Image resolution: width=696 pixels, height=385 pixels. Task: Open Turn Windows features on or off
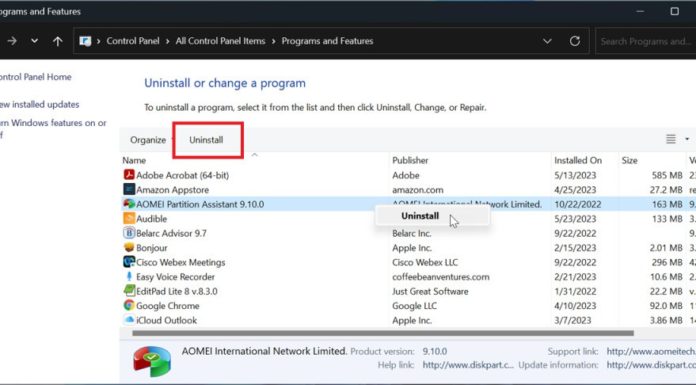[53, 128]
